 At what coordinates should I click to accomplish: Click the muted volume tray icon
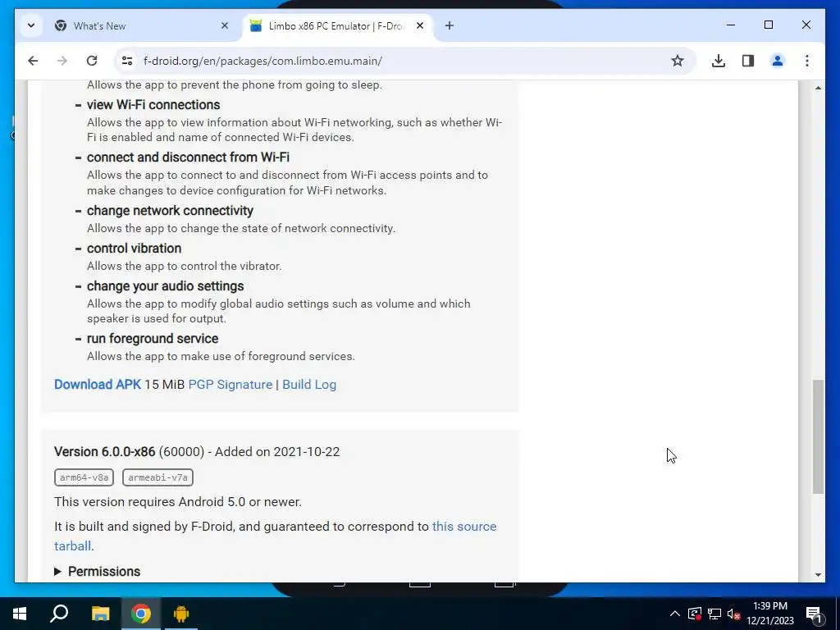pos(733,614)
